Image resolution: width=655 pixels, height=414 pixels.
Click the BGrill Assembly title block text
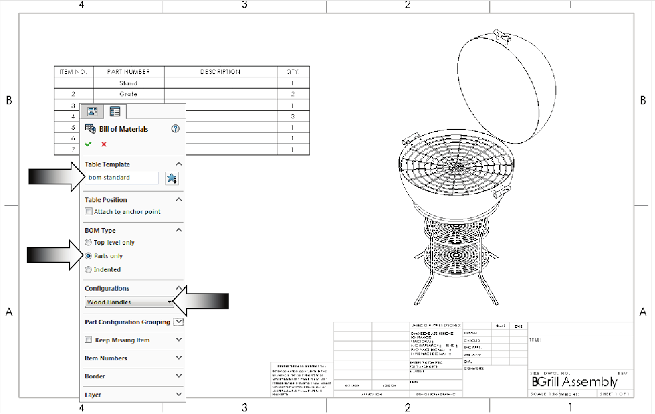(x=574, y=381)
